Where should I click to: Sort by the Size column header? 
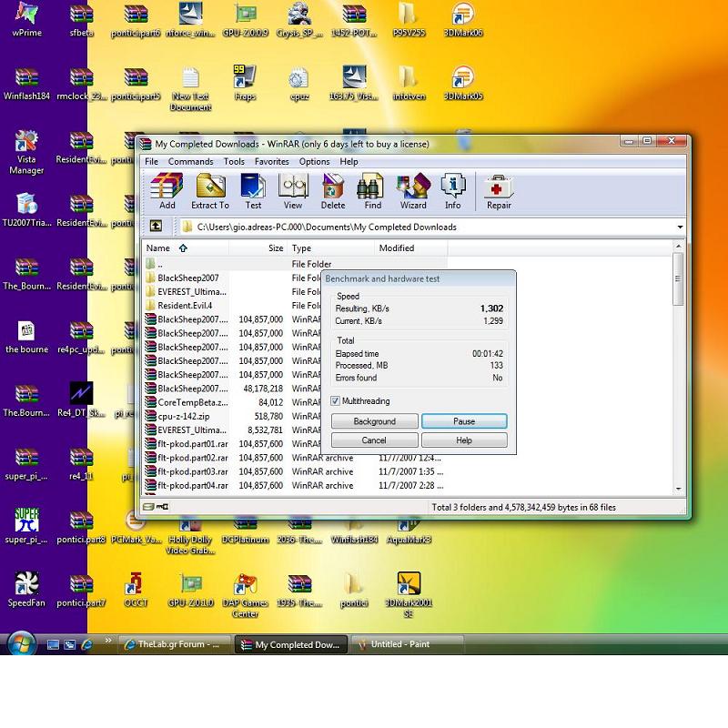tap(258, 248)
